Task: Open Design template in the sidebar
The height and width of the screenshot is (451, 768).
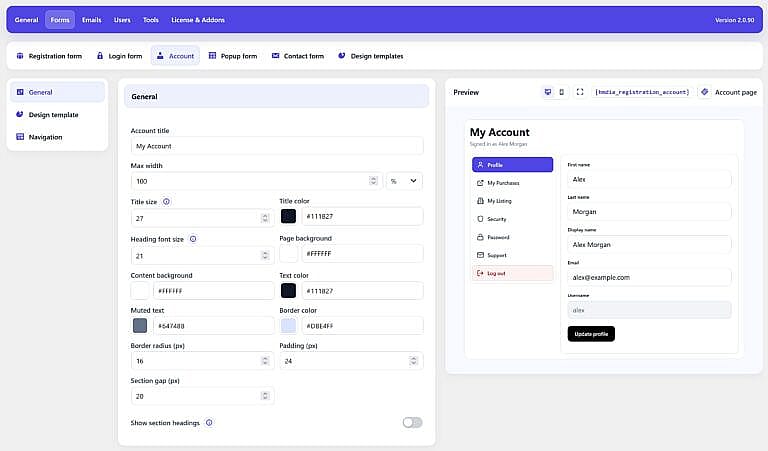Action: [57, 115]
